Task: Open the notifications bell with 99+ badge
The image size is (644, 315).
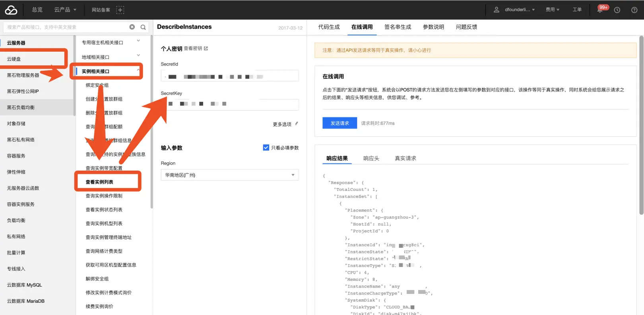Action: tap(601, 10)
